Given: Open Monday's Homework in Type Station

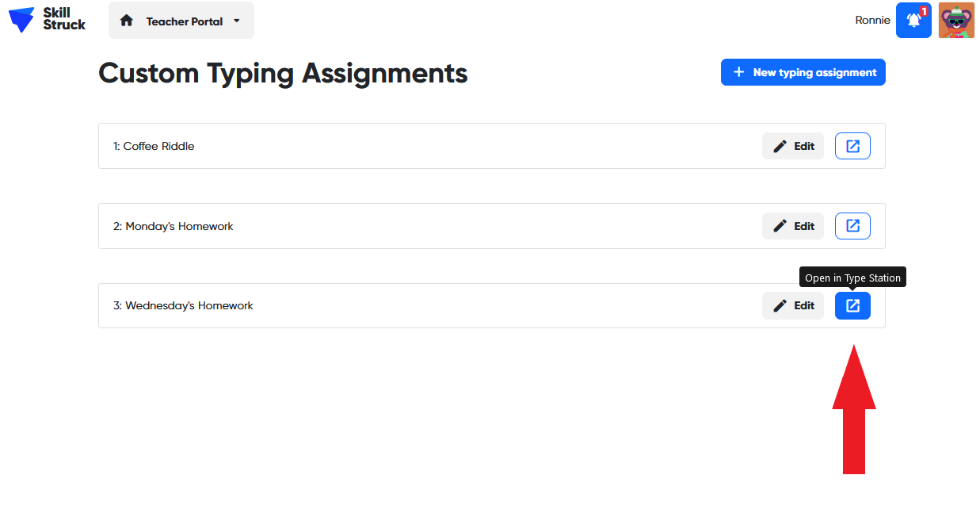Looking at the screenshot, I should pos(852,226).
